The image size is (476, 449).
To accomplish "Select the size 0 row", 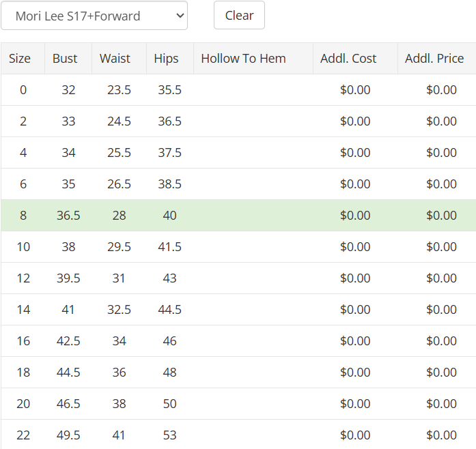I will (x=238, y=90).
